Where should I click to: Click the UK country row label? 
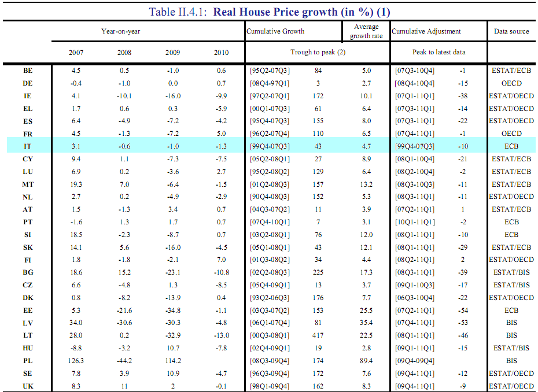pyautogui.click(x=28, y=386)
